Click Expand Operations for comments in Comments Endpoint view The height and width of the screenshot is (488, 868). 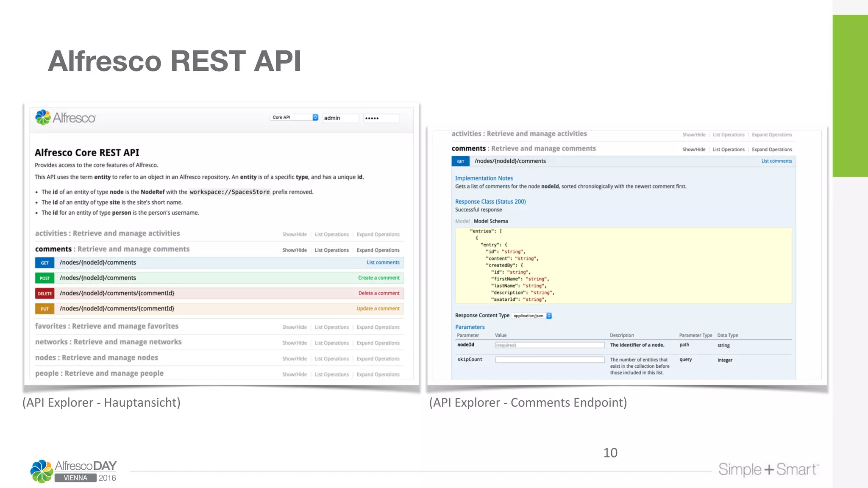pyautogui.click(x=772, y=150)
